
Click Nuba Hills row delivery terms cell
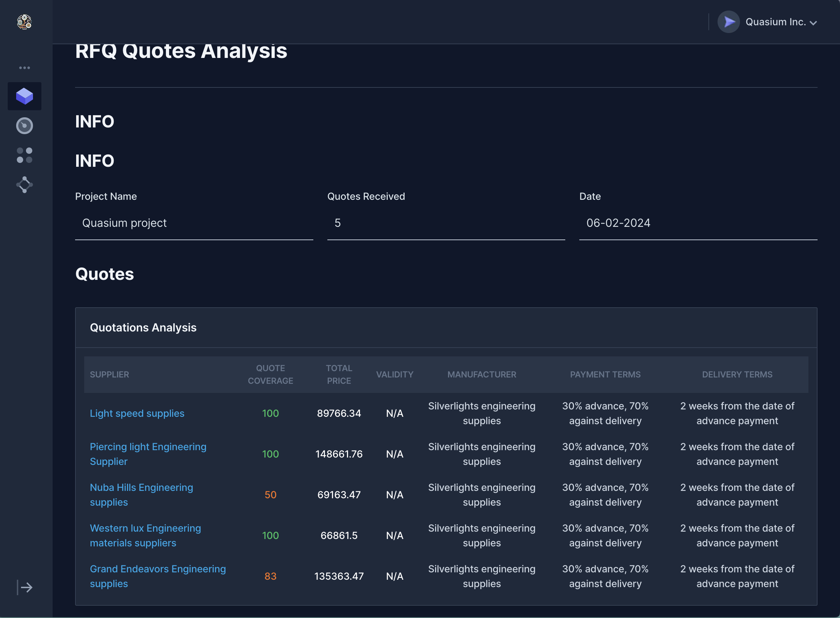click(x=737, y=495)
